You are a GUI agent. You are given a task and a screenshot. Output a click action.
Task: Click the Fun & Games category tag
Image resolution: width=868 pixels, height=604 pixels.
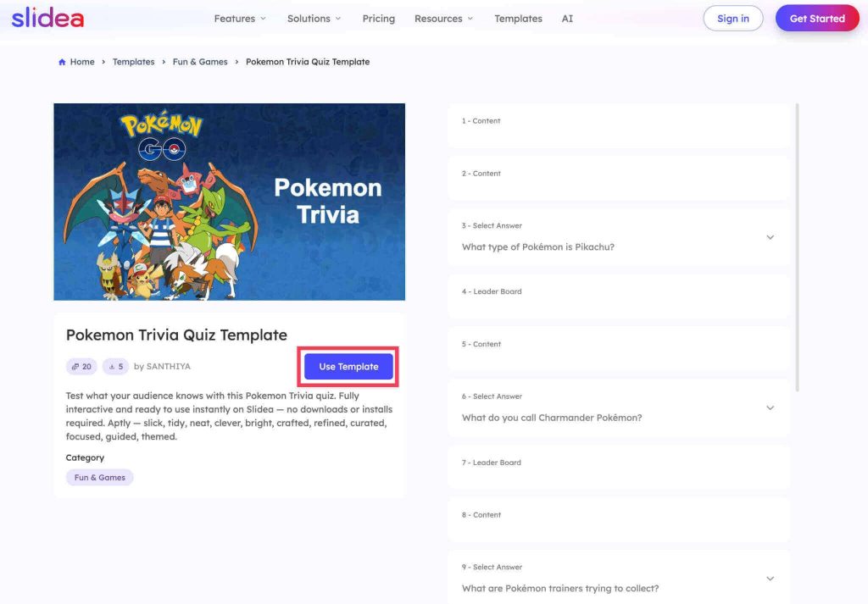point(100,477)
